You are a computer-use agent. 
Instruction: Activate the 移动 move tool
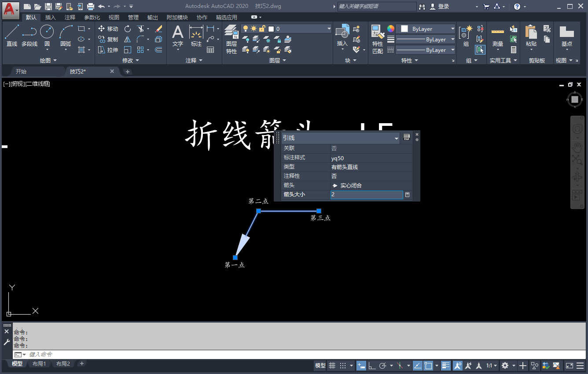[108, 29]
